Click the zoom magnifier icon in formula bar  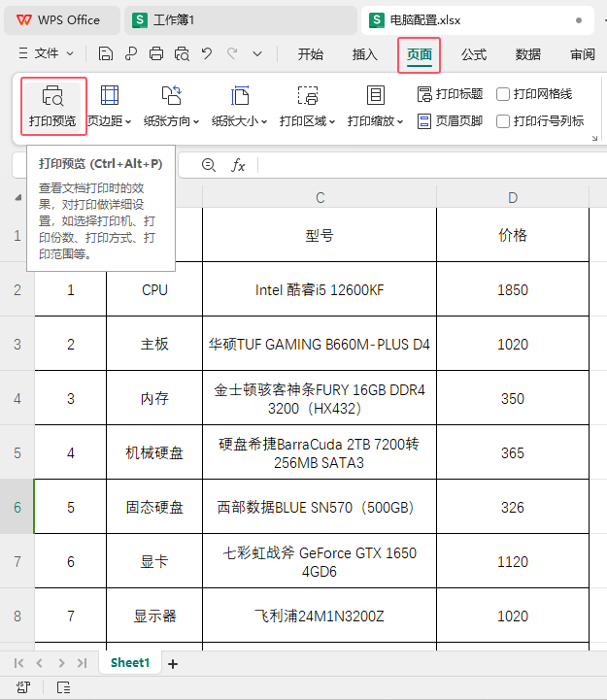pyautogui.click(x=208, y=165)
